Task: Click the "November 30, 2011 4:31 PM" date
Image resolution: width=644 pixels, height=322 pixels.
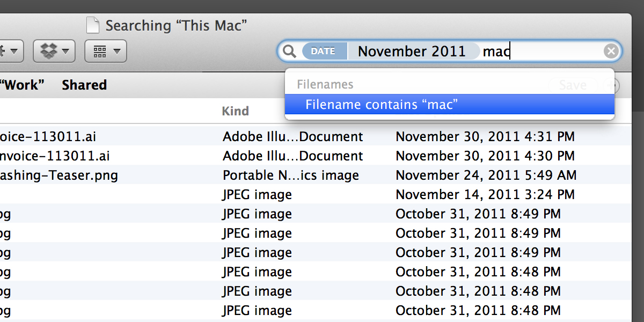Action: pos(485,137)
